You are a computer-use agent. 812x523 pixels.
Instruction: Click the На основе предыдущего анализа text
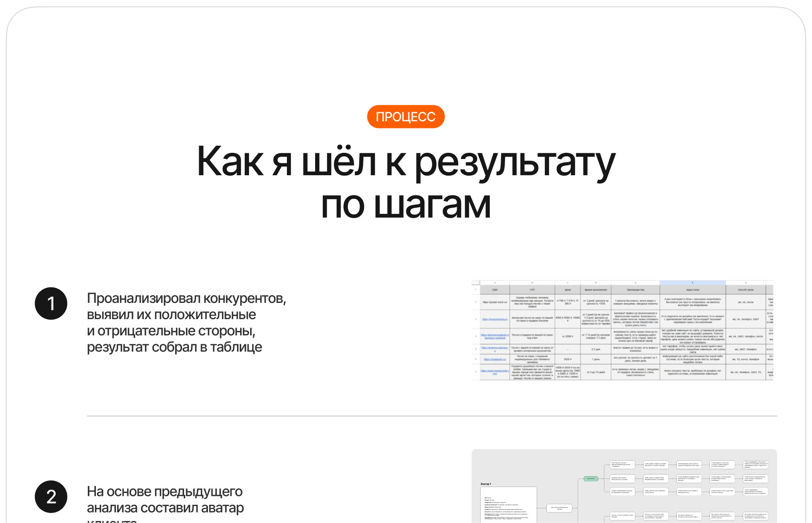point(165,499)
